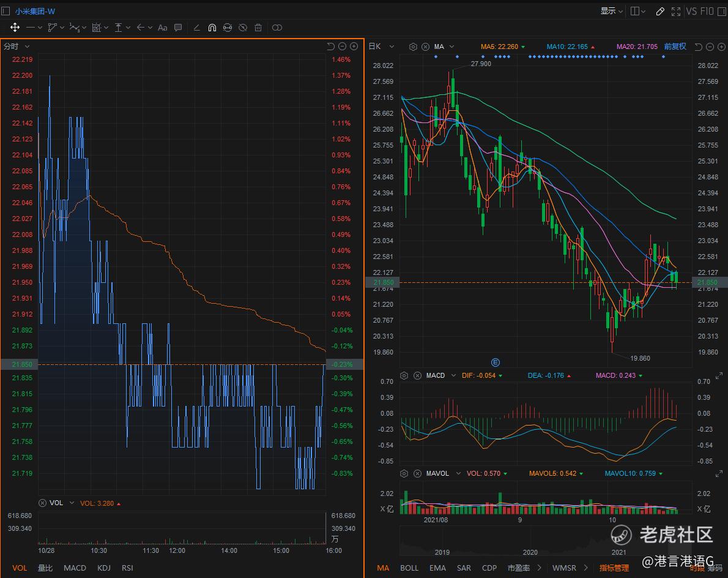728x578 pixels.
Task: Expand the MACD sub-chart panel
Action: tap(719, 377)
